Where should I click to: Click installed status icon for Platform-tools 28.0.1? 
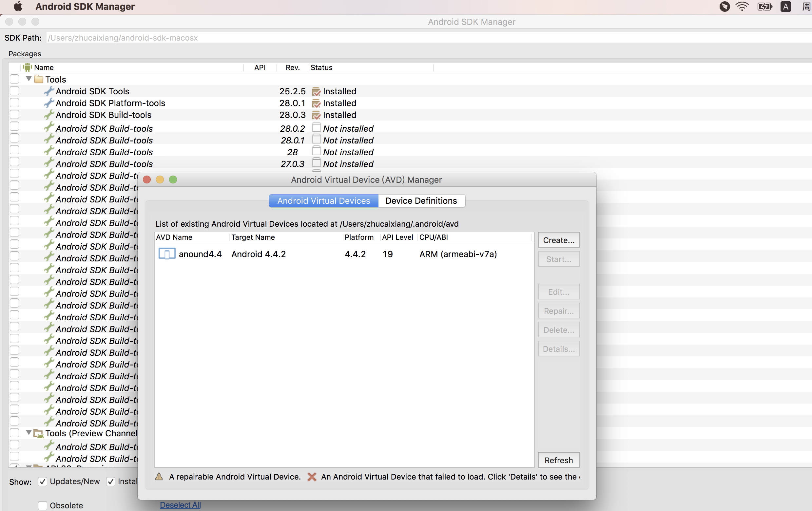coord(316,103)
